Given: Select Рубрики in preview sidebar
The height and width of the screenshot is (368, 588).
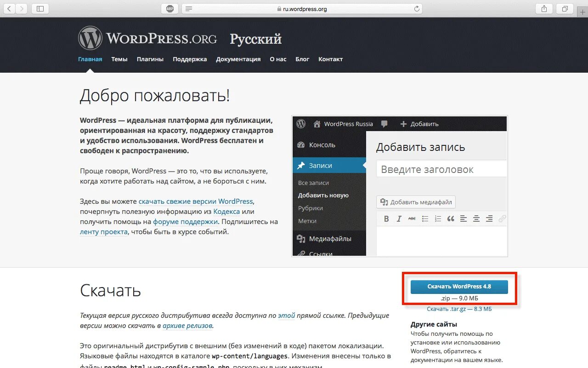Looking at the screenshot, I should point(311,208).
